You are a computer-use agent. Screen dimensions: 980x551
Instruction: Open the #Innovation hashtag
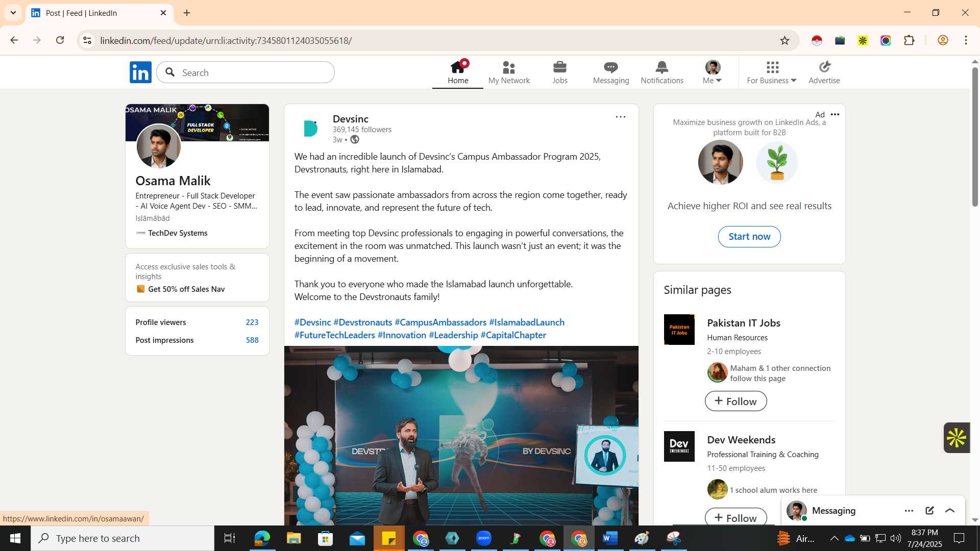click(402, 335)
